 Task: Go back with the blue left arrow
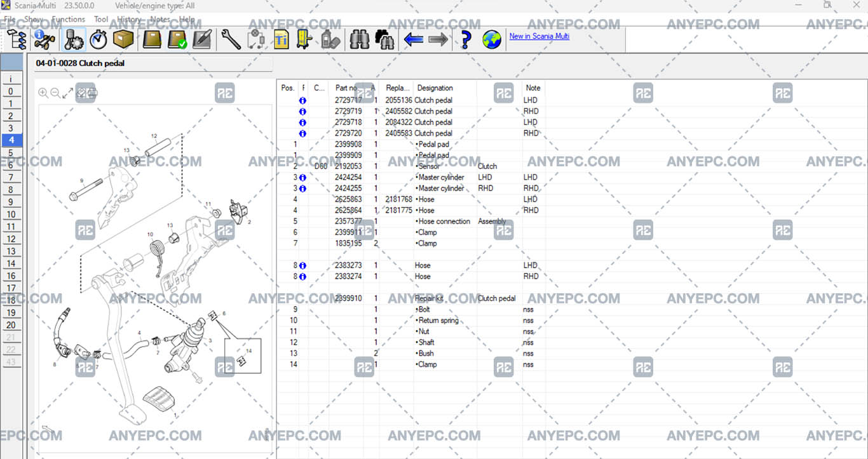point(413,40)
